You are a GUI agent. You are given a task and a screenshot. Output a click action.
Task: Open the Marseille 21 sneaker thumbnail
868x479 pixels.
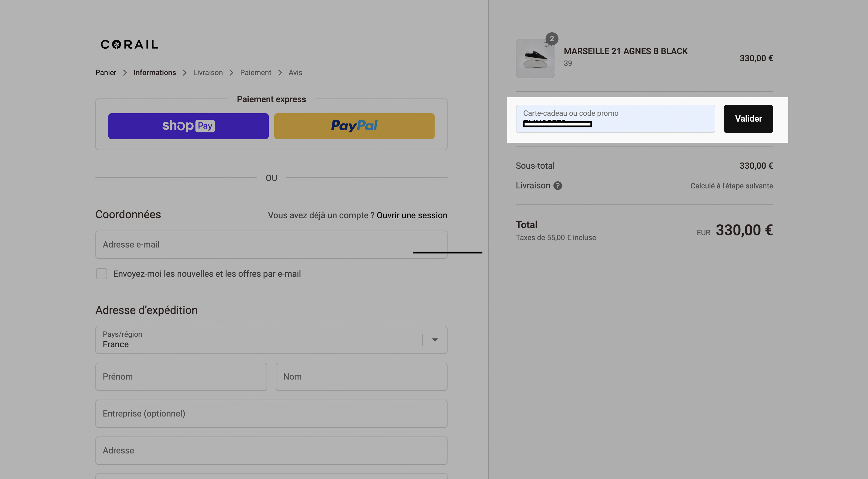pos(536,59)
